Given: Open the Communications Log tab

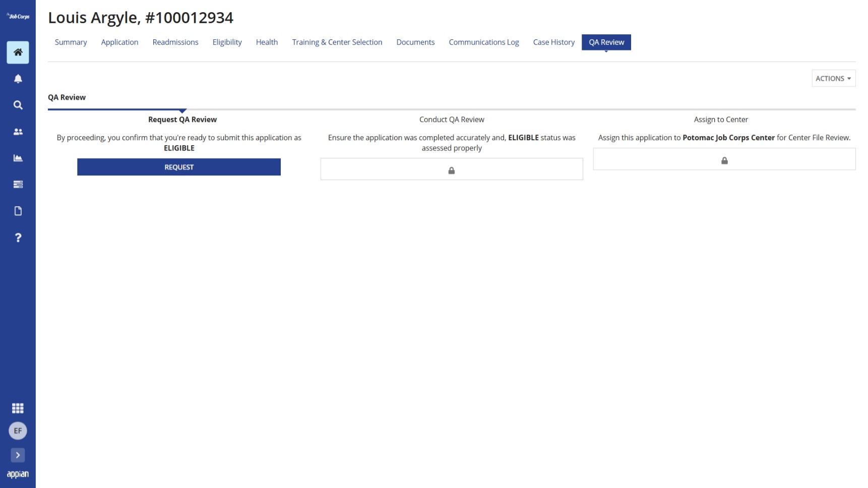Looking at the screenshot, I should pos(483,42).
